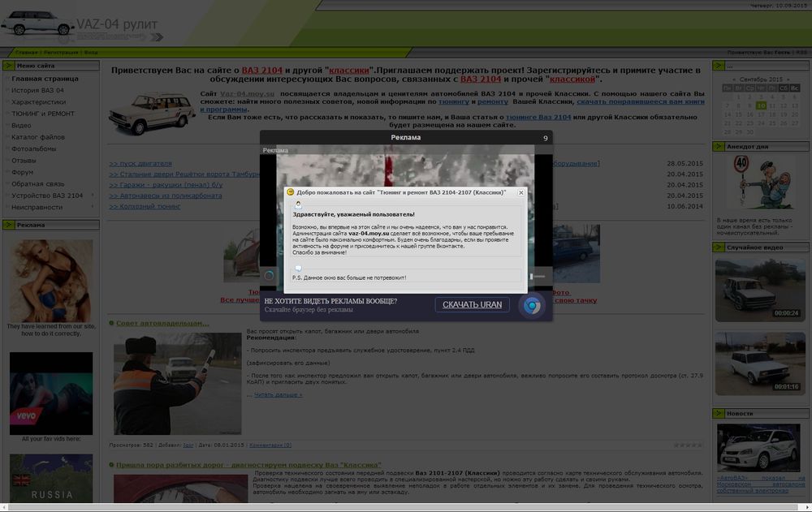Click RSS link in top right bar
Viewport: 812px width, 512px height.
(x=801, y=52)
